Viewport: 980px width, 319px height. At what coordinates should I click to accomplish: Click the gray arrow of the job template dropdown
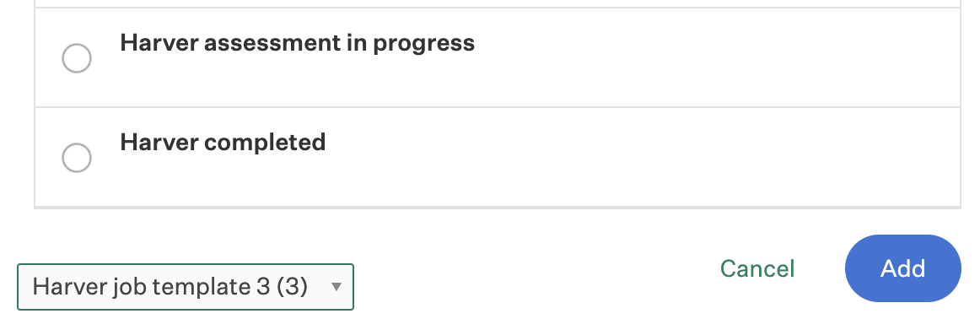[337, 286]
